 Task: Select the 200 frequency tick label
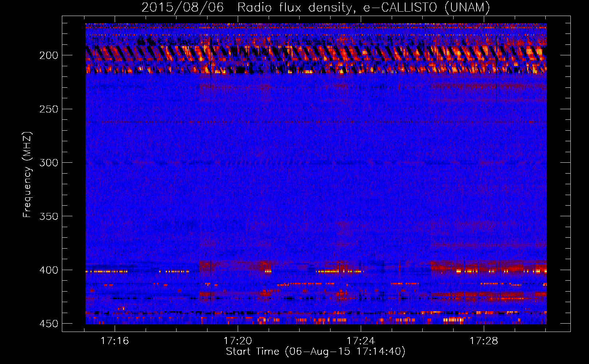[x=49, y=55]
